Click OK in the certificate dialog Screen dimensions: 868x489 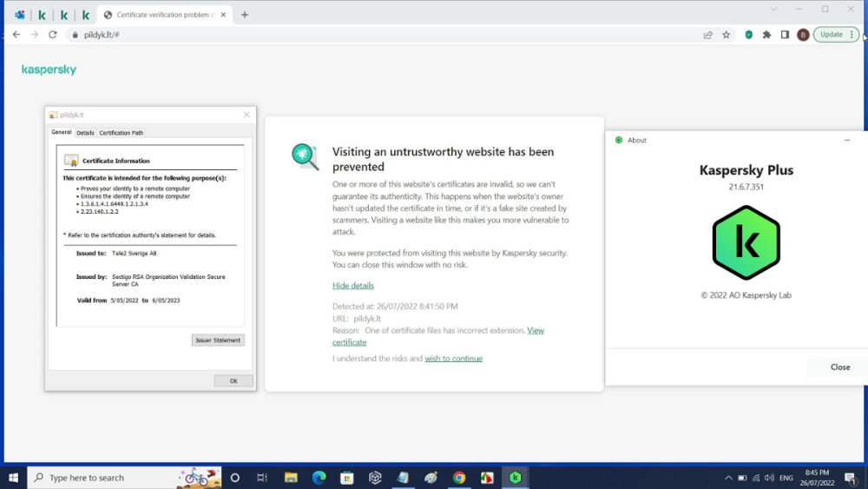tap(233, 381)
